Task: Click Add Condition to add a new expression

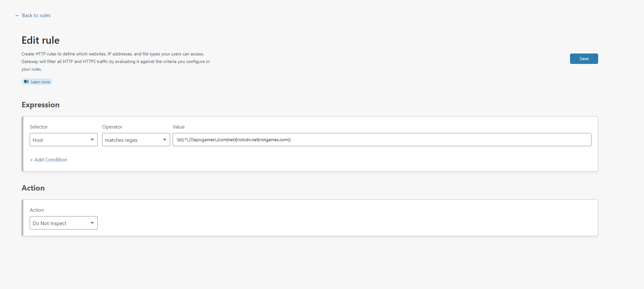Action: click(48, 160)
